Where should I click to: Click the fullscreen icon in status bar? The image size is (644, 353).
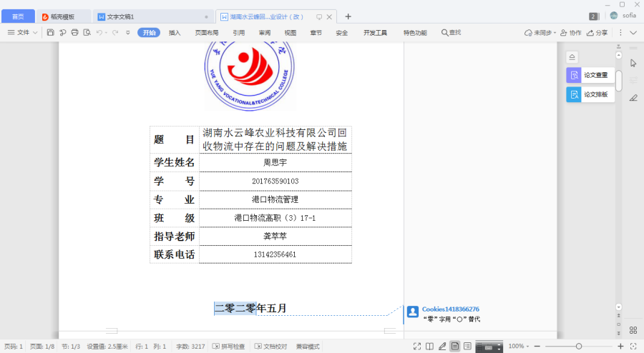(417, 347)
